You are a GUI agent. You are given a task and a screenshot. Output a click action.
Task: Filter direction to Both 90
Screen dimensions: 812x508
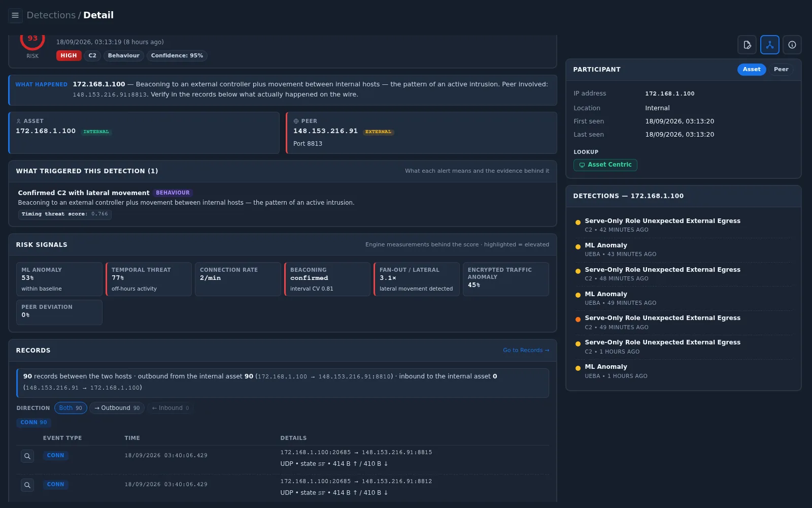pos(71,408)
